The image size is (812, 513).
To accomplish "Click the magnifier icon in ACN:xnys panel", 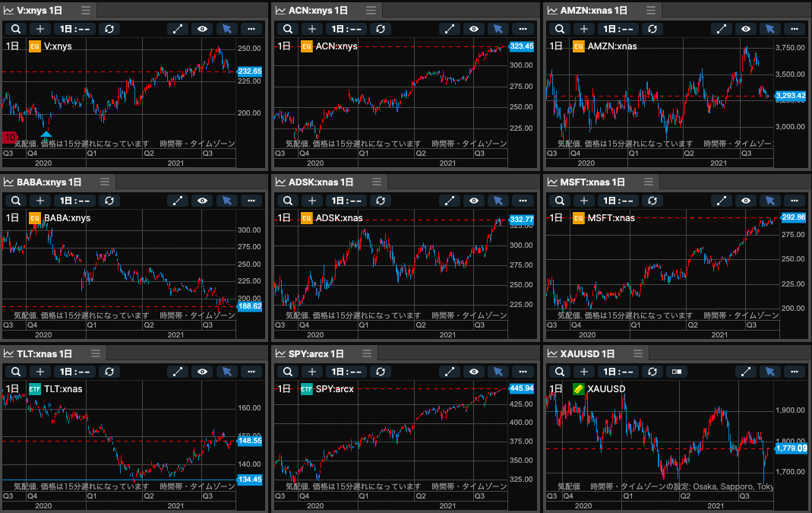I will 288,29.
